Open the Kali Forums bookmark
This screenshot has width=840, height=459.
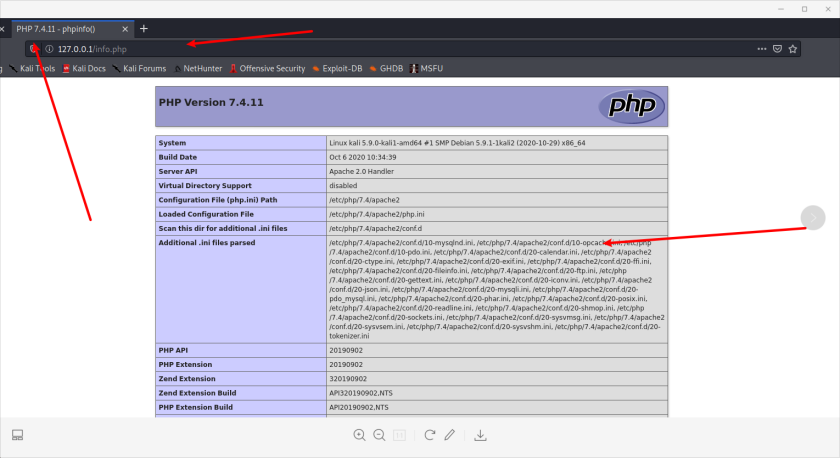tap(139, 69)
